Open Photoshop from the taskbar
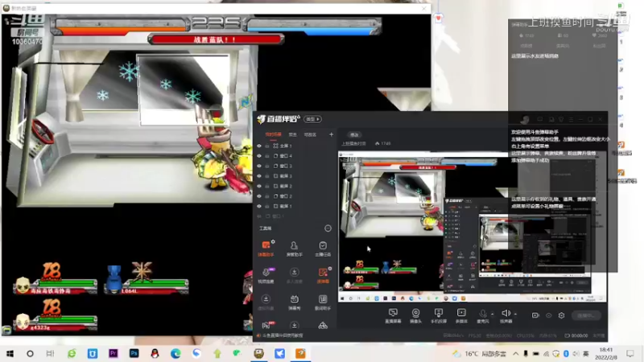Viewport: 644px width, 362px height. point(134,353)
